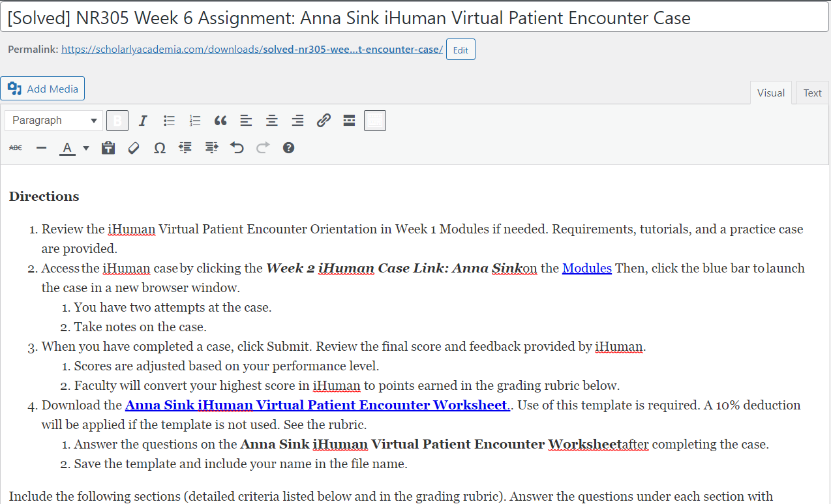Toggle italic formatting

pos(143,121)
